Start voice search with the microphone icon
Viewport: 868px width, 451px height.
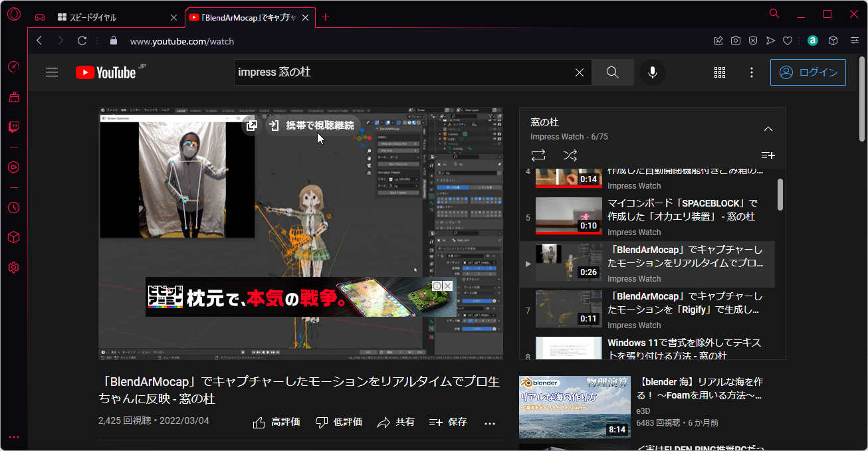[652, 72]
